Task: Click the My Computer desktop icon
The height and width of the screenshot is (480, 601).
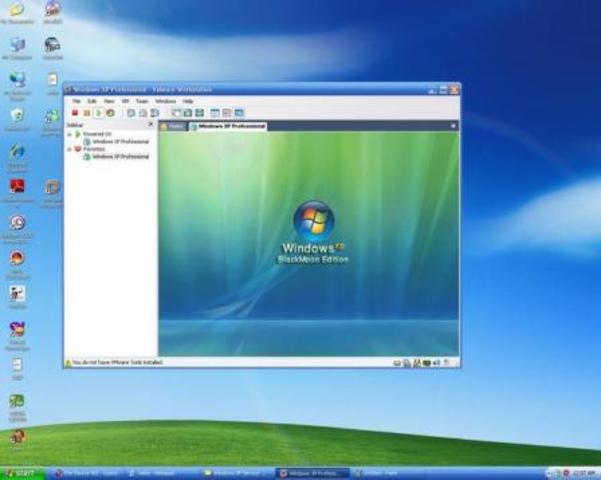Action: coord(17,49)
